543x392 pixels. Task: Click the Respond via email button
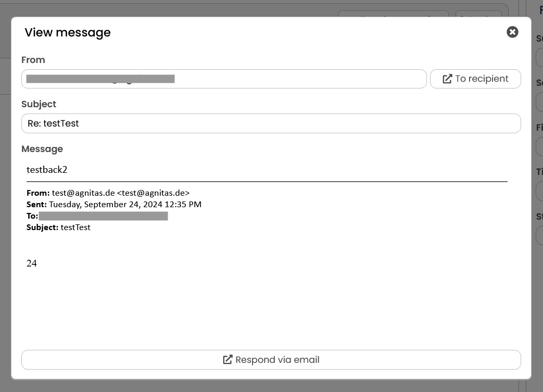click(271, 360)
